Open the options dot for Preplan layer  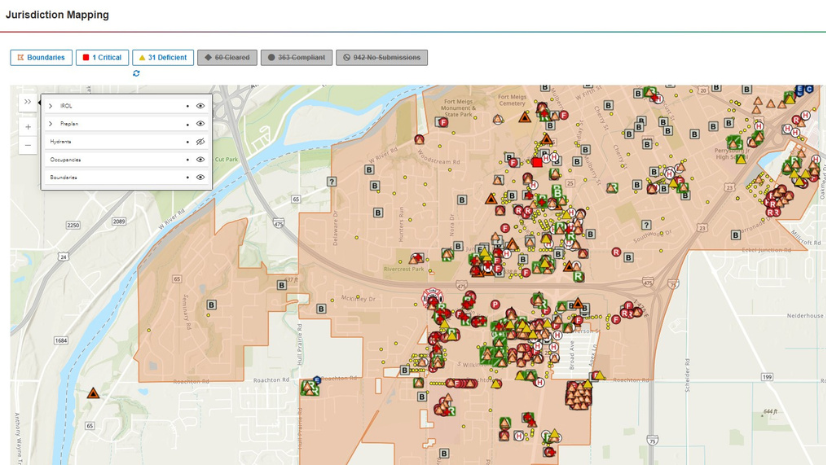(x=188, y=124)
